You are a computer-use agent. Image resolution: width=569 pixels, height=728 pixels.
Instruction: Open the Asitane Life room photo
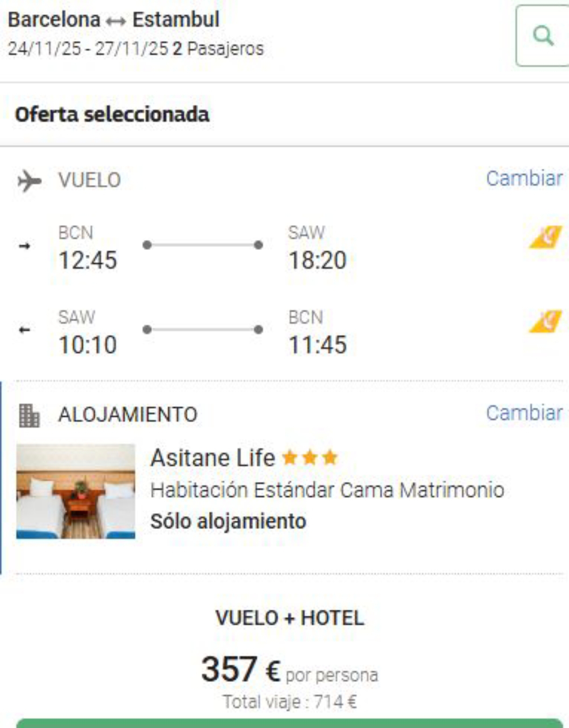pyautogui.click(x=76, y=491)
